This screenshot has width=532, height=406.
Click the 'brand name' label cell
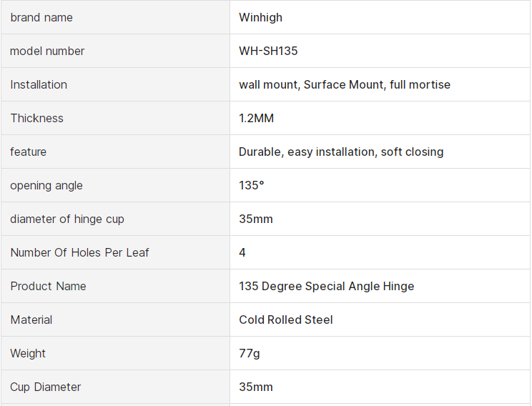coord(41,17)
